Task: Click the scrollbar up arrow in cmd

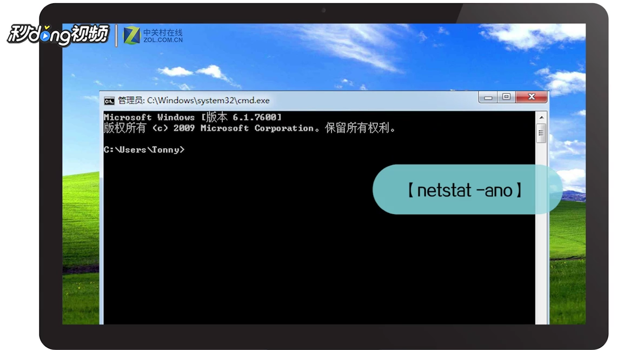Action: 541,117
